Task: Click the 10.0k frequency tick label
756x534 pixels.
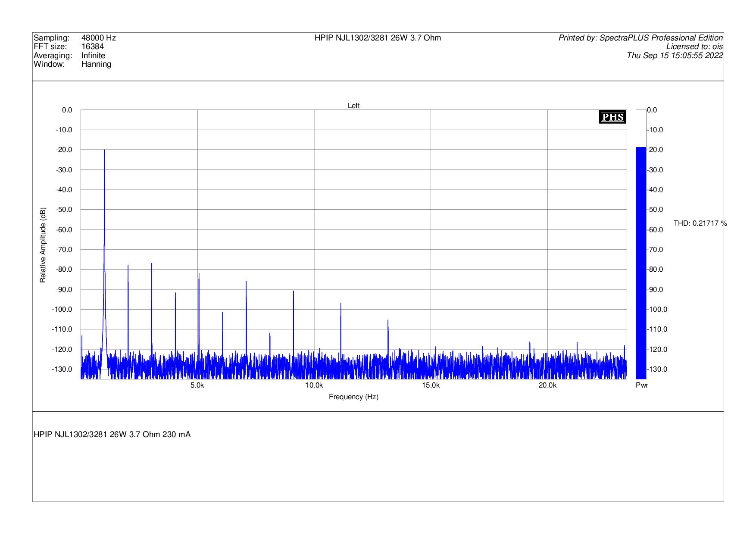Action: [x=314, y=385]
